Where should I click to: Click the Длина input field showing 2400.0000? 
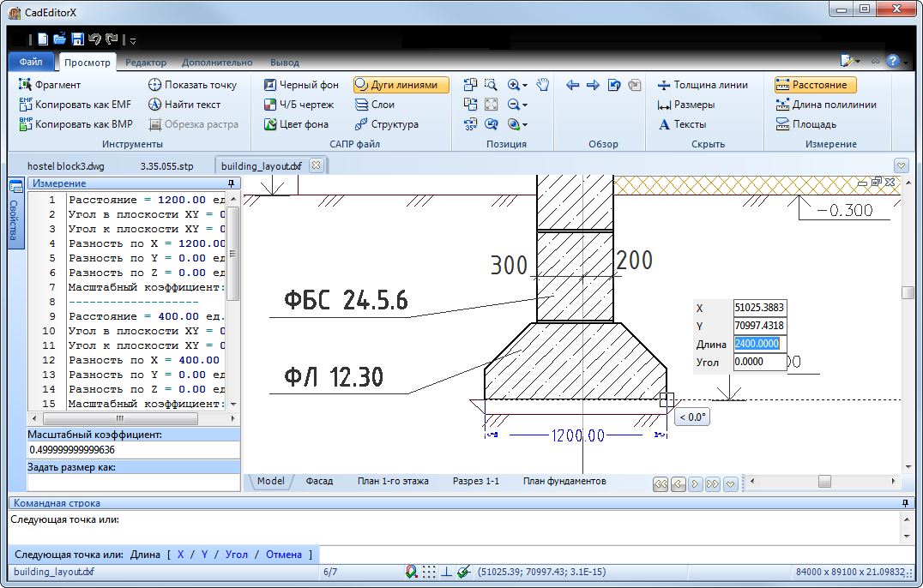click(758, 343)
